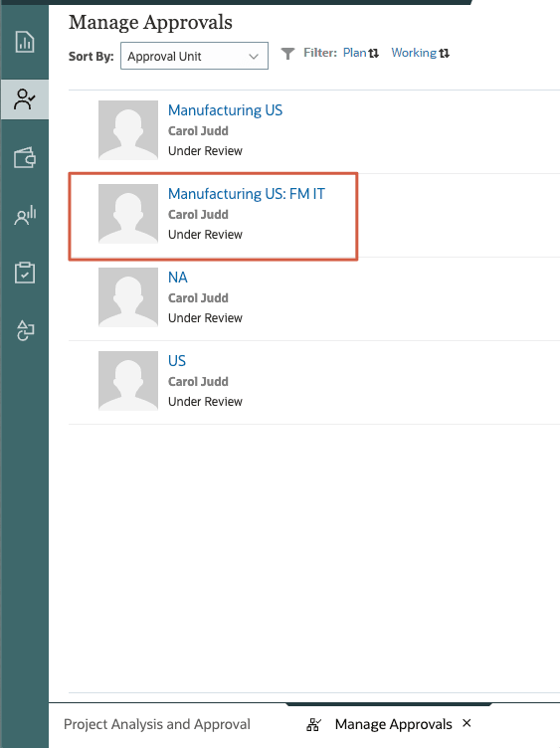Open the shapes refresh sidebar icon

click(x=24, y=330)
